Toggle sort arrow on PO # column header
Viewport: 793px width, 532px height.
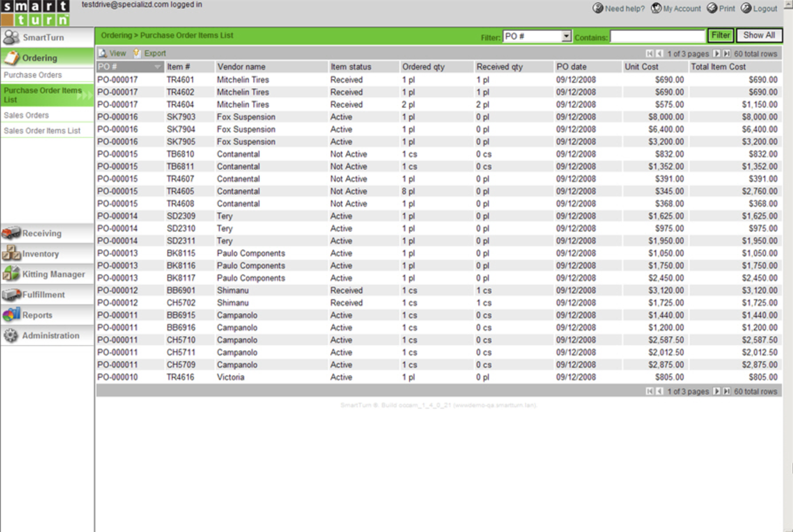(x=157, y=67)
